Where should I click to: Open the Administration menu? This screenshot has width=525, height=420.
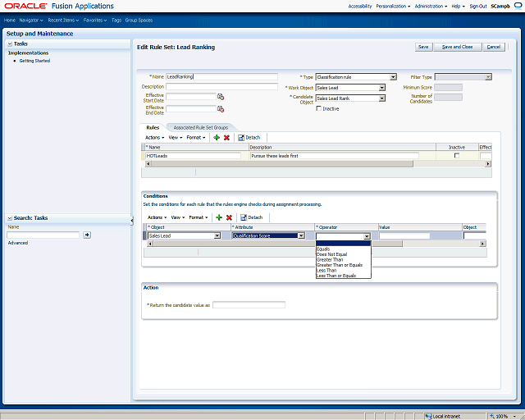click(431, 7)
